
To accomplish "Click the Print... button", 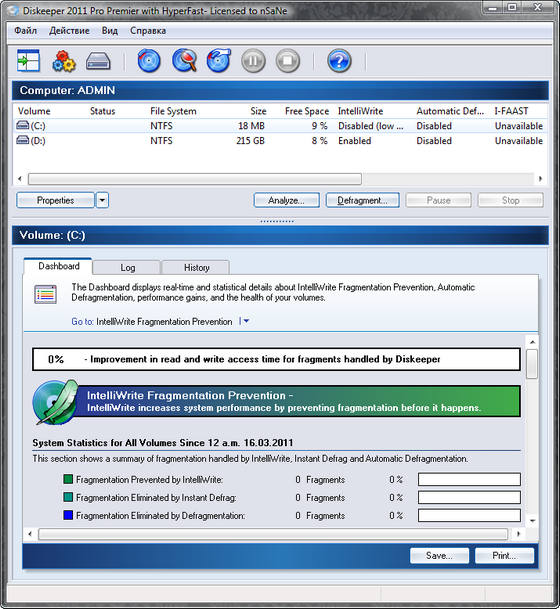I will (504, 556).
